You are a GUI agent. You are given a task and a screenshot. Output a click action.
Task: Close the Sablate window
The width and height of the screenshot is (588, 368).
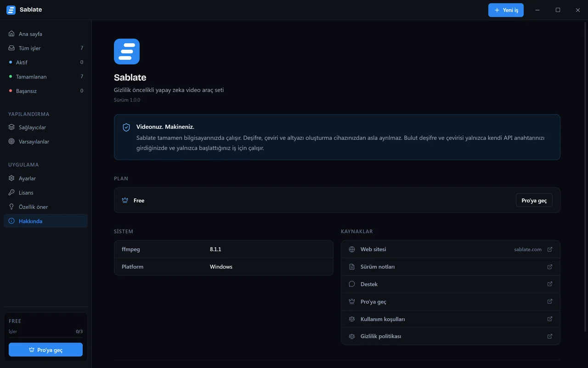(x=578, y=10)
